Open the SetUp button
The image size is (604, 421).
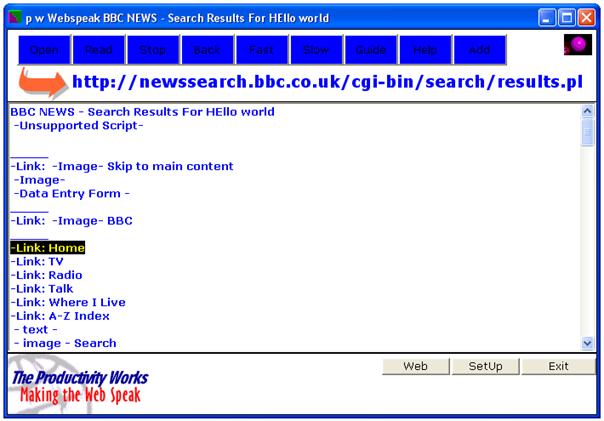tap(485, 366)
